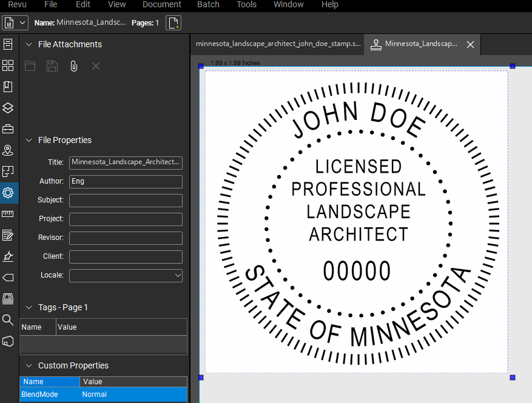Open the Bookmarks panel icon
Image resolution: width=532 pixels, height=403 pixels.
click(8, 87)
